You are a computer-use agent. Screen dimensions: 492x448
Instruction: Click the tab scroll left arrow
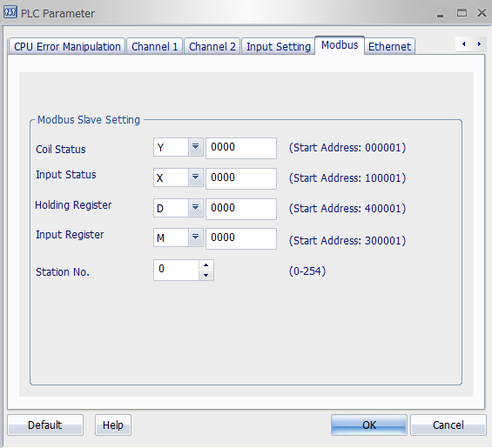click(x=463, y=44)
